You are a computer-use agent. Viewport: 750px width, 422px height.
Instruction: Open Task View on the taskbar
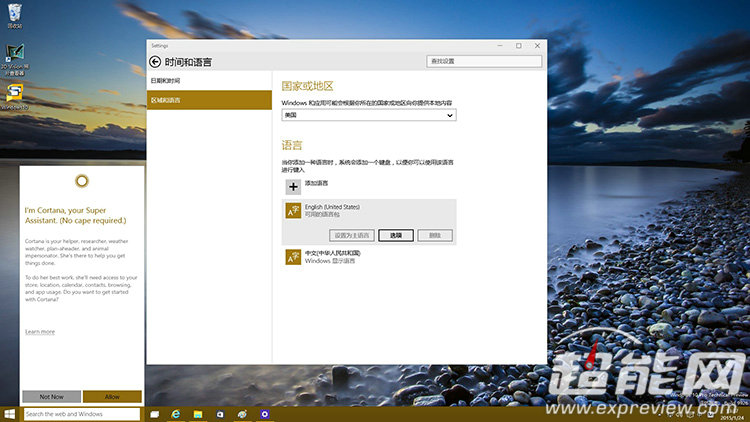[x=155, y=413]
